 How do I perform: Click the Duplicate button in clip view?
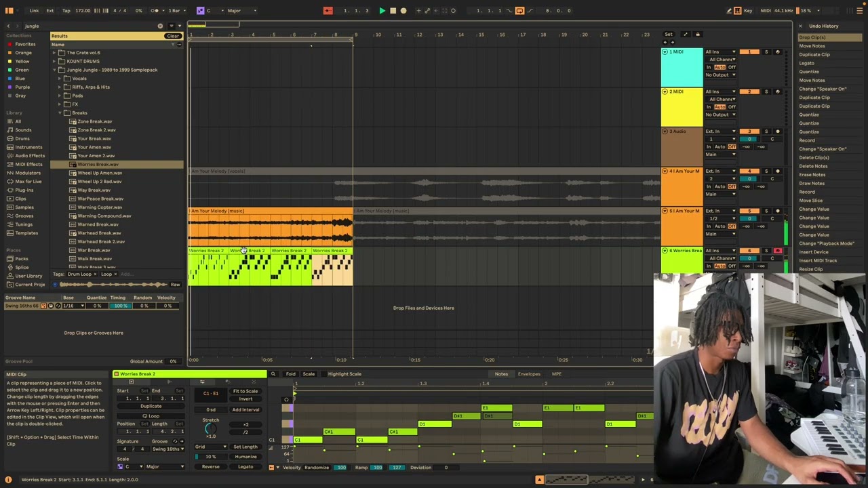tap(151, 407)
